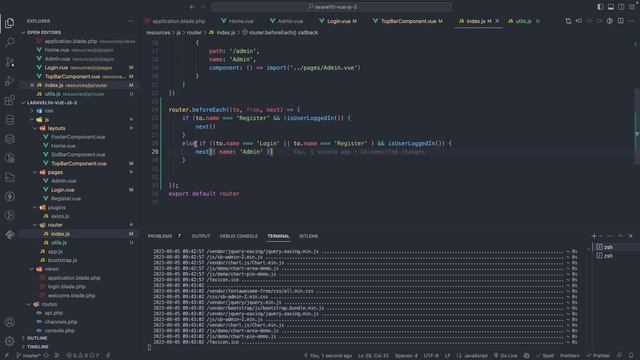Open the remote window status icon

click(6, 356)
